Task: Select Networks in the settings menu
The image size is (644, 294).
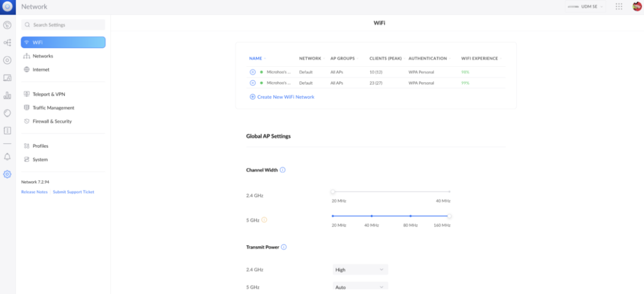Action: pos(42,56)
